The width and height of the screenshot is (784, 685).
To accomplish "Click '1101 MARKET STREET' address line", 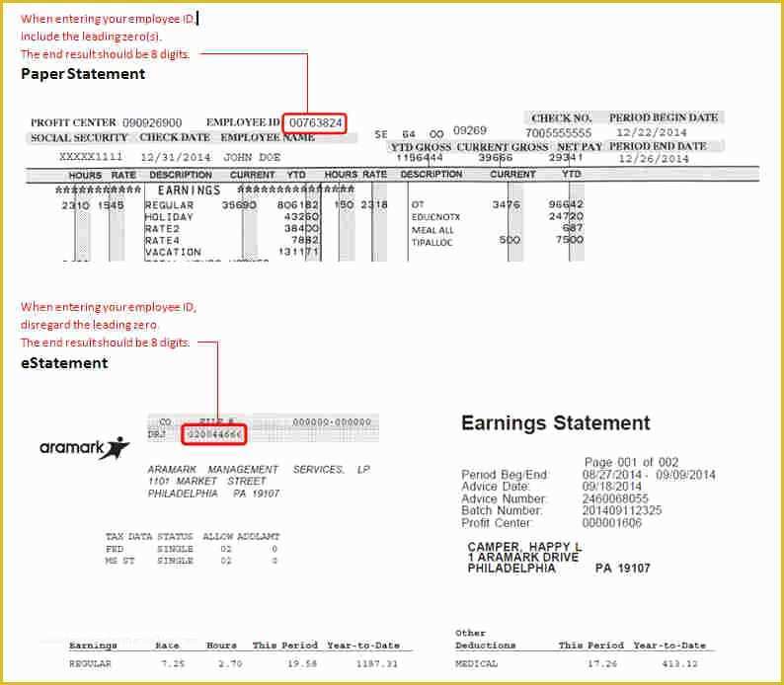I will (207, 481).
